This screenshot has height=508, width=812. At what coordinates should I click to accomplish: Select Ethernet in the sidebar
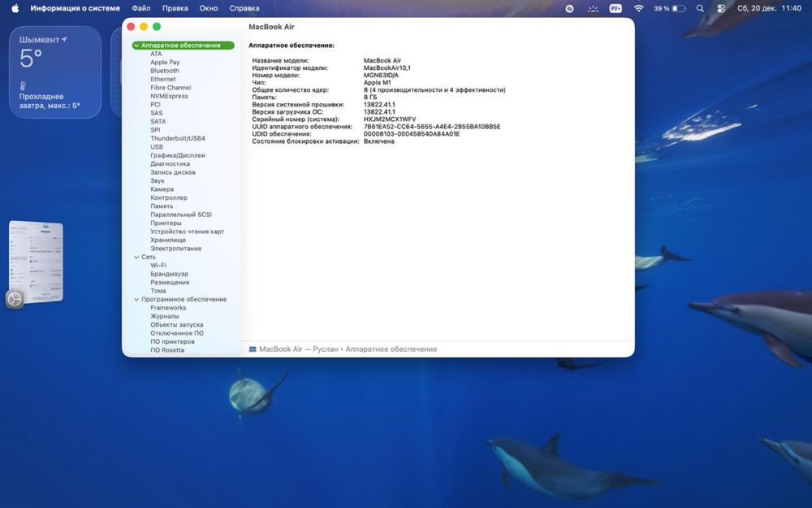tap(163, 80)
